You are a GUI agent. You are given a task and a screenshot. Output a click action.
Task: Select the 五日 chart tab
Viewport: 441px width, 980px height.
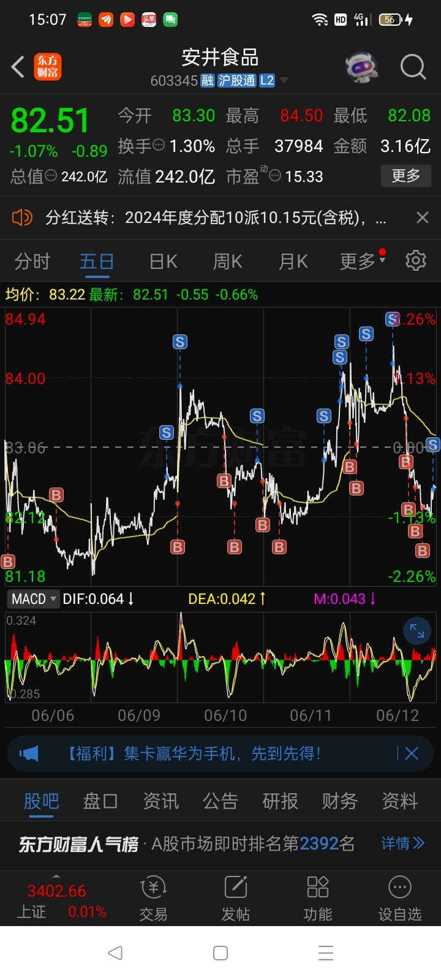97,262
